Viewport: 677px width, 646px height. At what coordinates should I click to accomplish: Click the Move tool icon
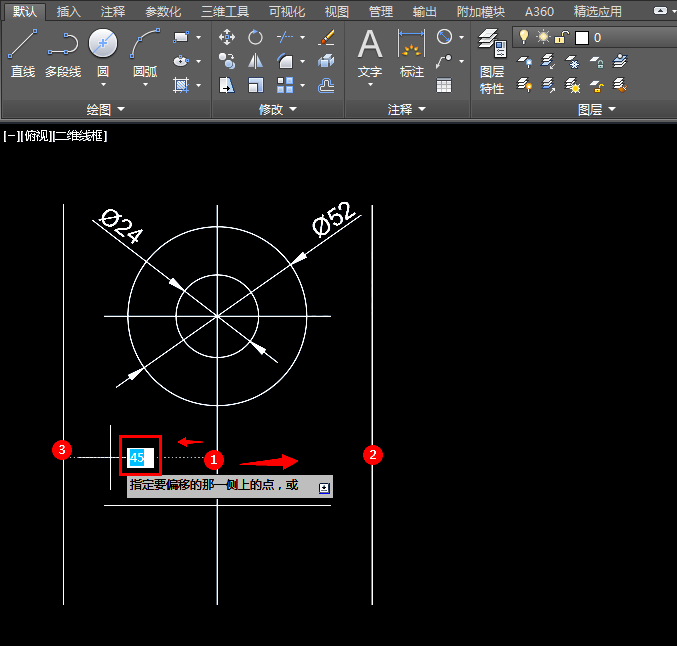tap(227, 38)
